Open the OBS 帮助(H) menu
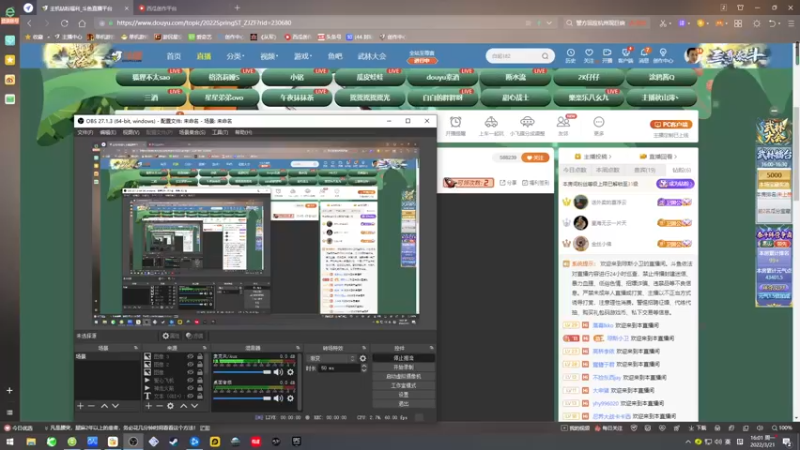Screen dimensions: 800x450 243,133
